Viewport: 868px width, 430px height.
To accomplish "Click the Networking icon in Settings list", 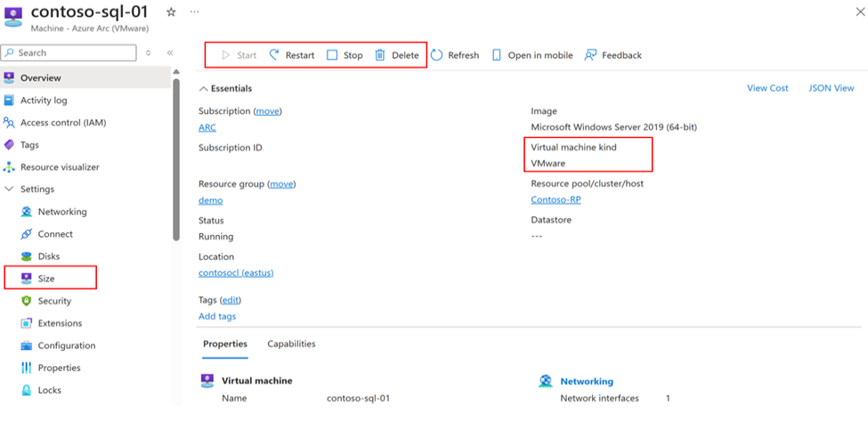I will (x=26, y=212).
